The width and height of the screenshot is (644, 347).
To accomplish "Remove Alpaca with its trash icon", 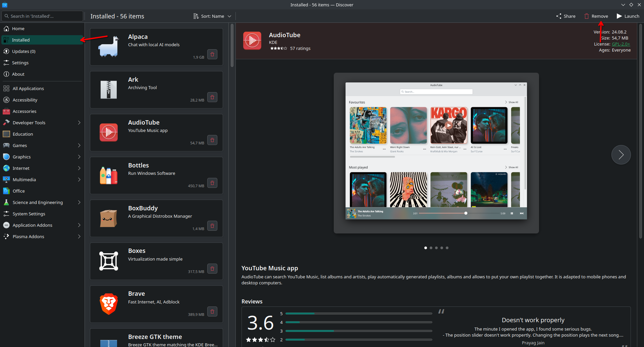I will 212,54.
